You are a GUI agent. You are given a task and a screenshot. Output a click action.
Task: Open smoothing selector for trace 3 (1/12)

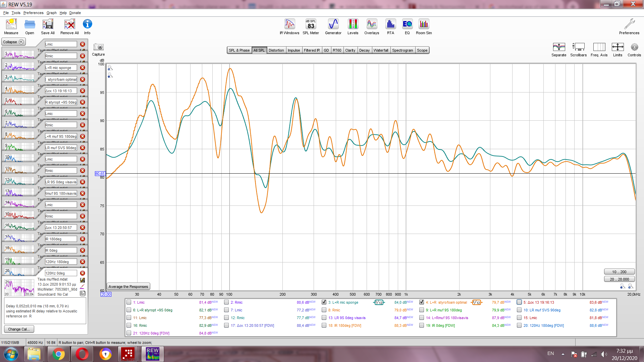coord(379,302)
